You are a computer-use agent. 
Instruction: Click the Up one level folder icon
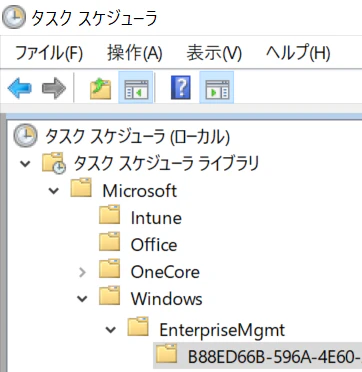(100, 88)
